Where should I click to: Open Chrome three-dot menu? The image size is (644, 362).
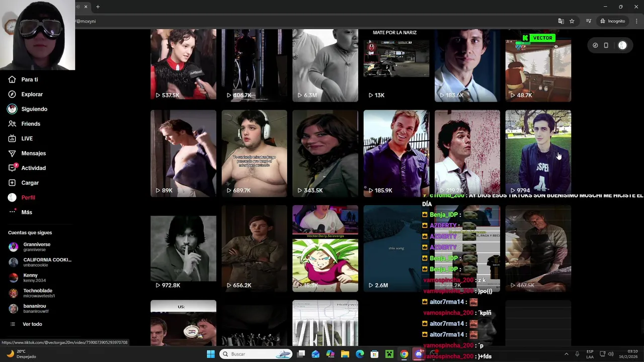click(637, 21)
